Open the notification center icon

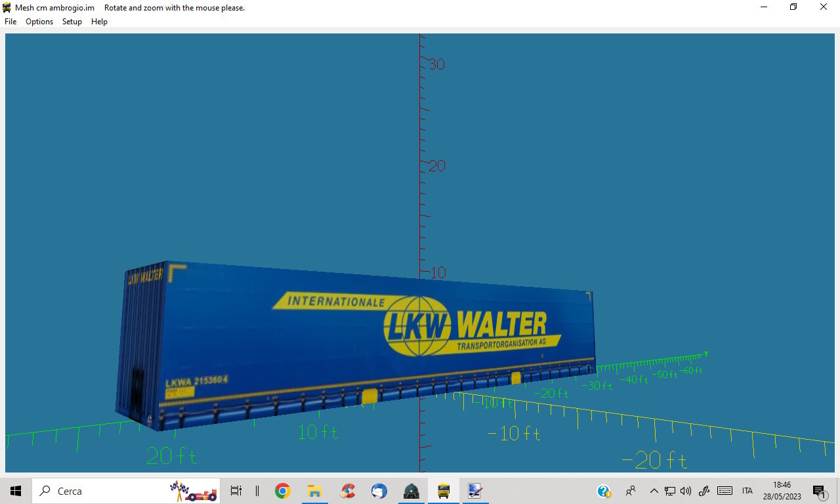coord(819,491)
